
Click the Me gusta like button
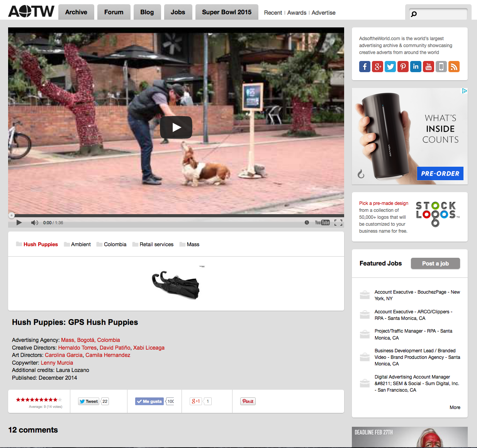click(x=149, y=401)
